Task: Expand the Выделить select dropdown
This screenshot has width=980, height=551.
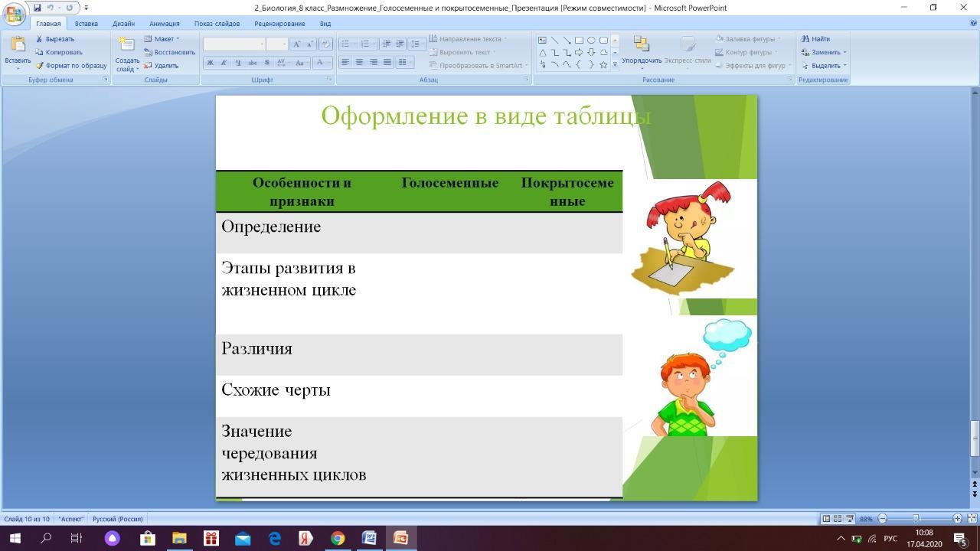Action: pyautogui.click(x=824, y=66)
